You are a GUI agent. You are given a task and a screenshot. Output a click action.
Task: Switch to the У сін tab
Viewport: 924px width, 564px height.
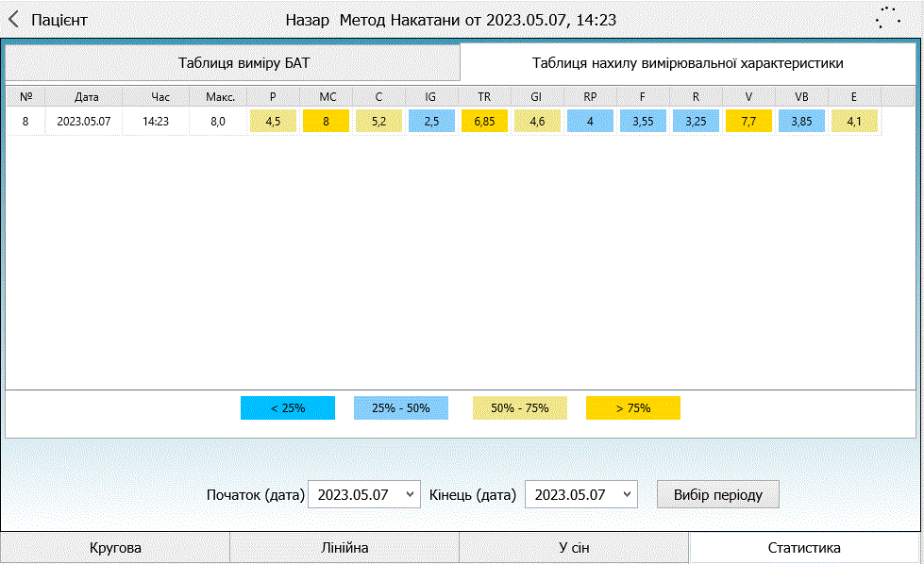(574, 548)
